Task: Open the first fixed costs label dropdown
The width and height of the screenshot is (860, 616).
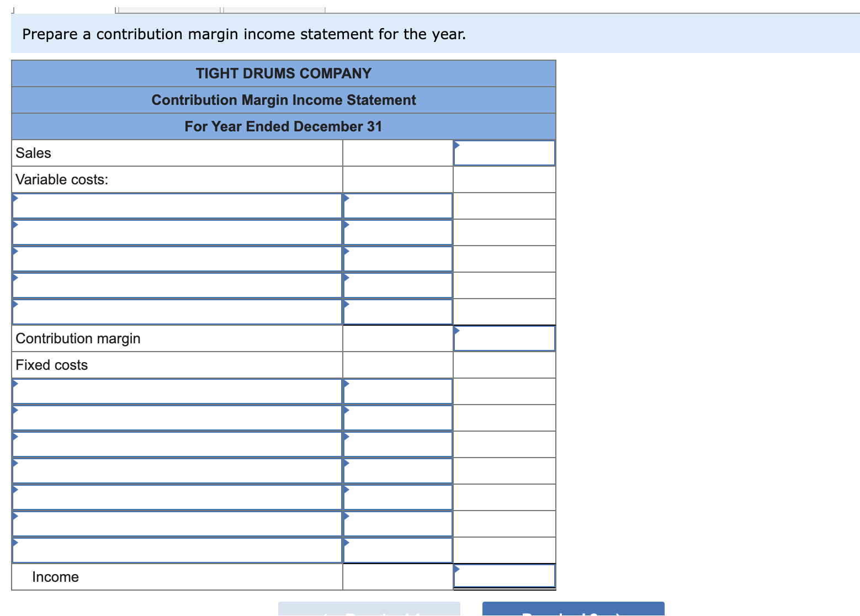Action: tap(177, 391)
